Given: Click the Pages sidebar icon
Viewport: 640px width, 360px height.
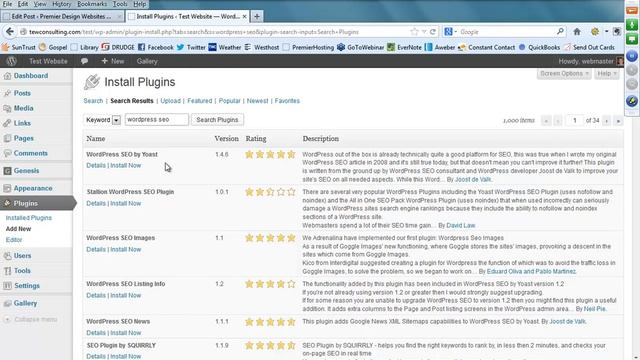Looking at the screenshot, I should [7, 138].
